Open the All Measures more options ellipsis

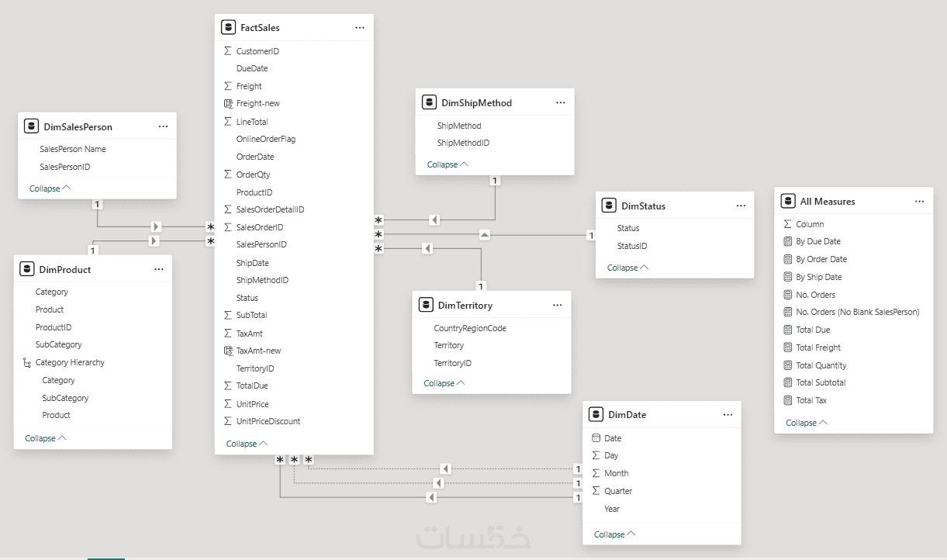pyautogui.click(x=919, y=201)
